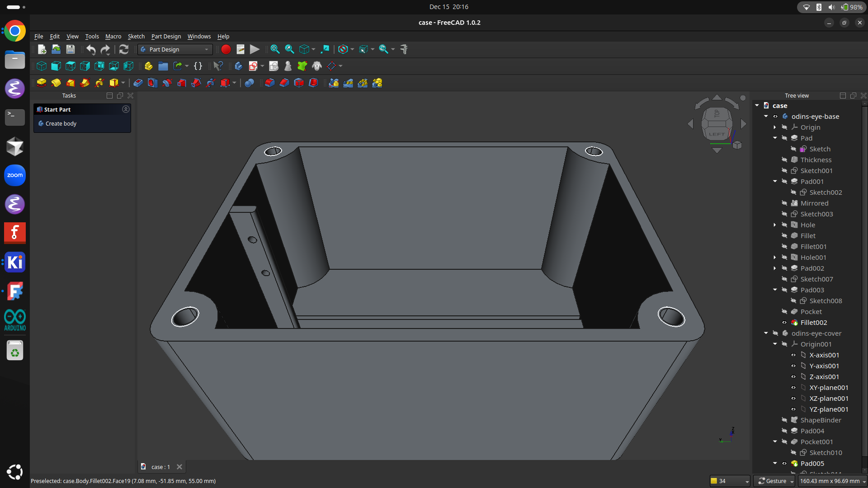Apply a Fillet with the dressup toolbar icon

(270, 83)
